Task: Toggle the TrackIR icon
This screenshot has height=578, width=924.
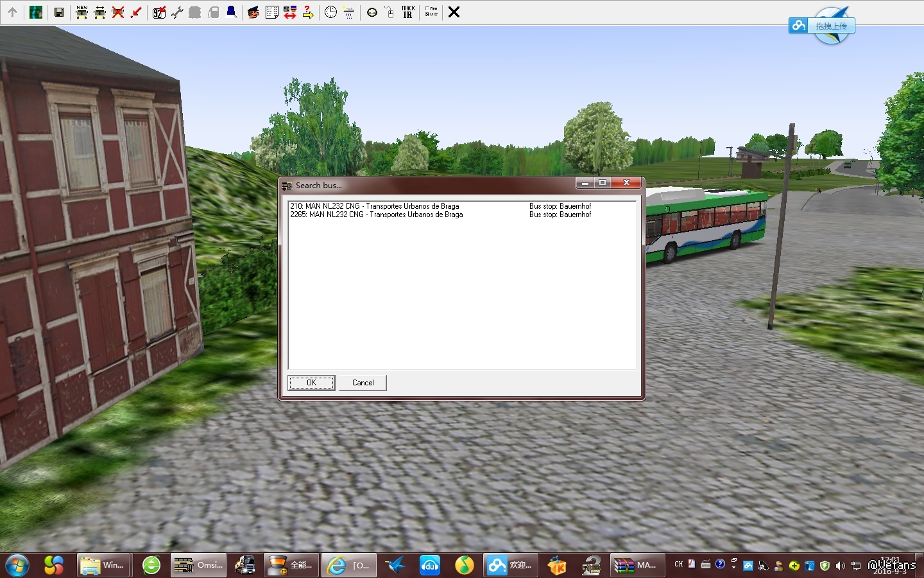Action: [x=408, y=12]
